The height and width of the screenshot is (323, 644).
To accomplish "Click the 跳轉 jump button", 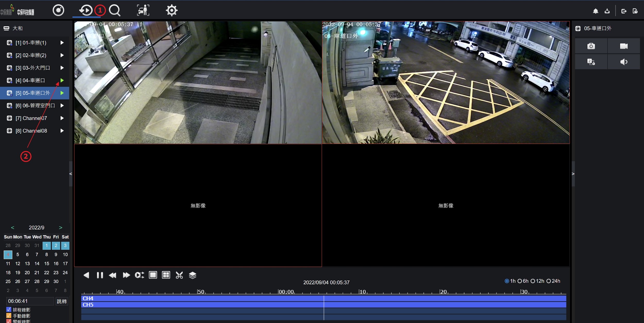I will tap(62, 301).
